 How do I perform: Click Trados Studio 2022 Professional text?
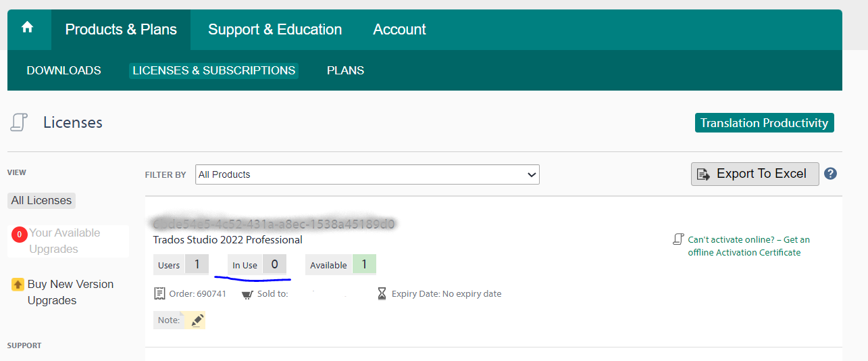(x=228, y=240)
